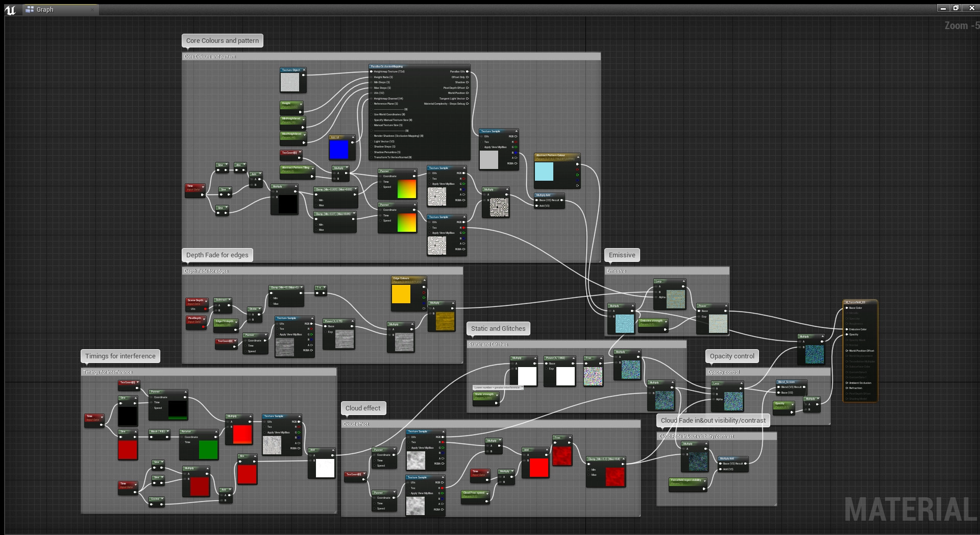Click the Unreal Engine logo icon
This screenshot has height=535, width=980.
coord(10,10)
